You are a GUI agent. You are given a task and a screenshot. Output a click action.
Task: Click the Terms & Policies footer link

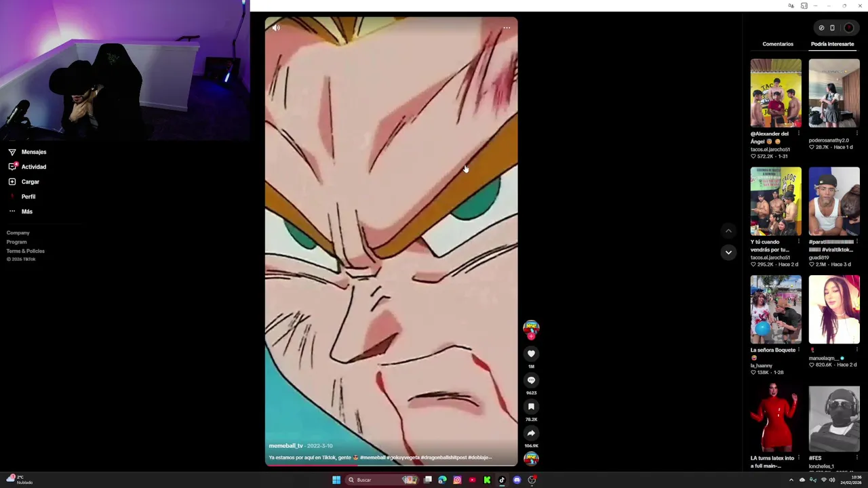(26, 251)
